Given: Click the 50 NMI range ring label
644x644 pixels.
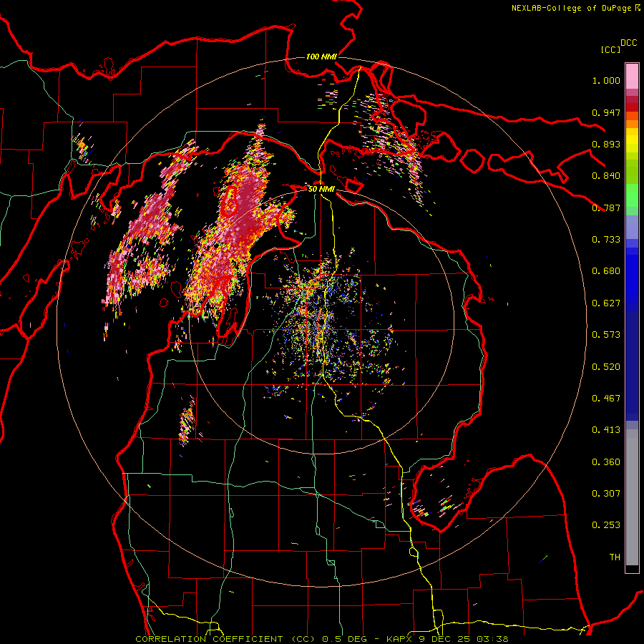Looking at the screenshot, I should click(x=321, y=189).
